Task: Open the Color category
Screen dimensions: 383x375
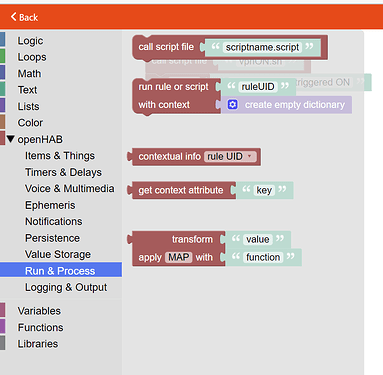Action: [30, 123]
